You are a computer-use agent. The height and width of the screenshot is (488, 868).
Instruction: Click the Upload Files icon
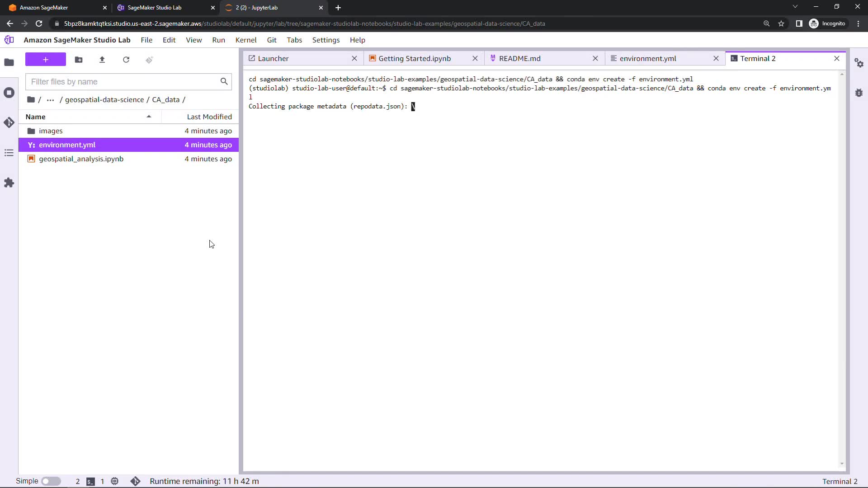pos(102,60)
